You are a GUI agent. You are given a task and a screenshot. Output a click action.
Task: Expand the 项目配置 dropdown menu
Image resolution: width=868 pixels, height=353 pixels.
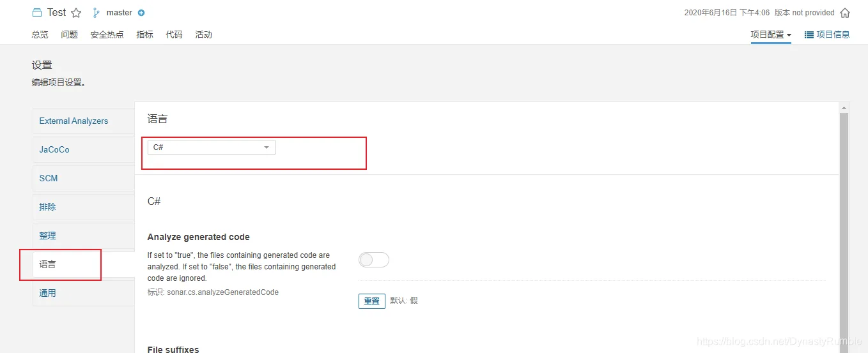(x=771, y=35)
